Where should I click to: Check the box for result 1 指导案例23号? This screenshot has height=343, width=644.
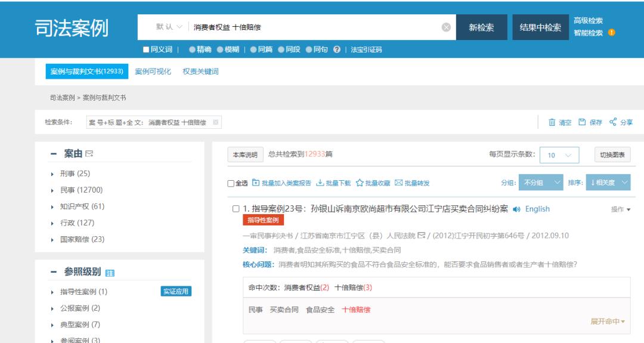[x=236, y=209]
